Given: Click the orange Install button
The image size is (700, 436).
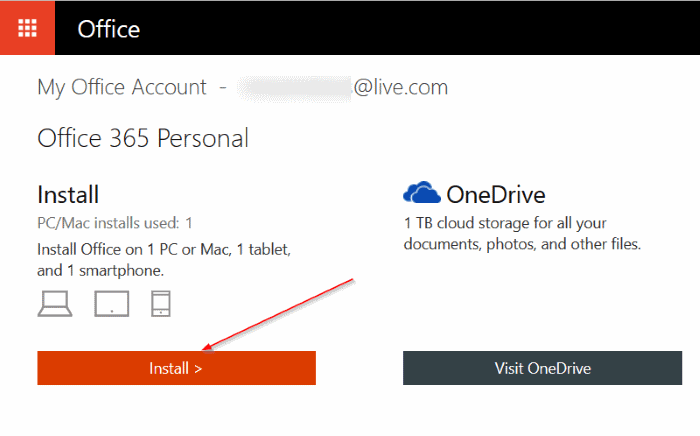Looking at the screenshot, I should click(176, 368).
